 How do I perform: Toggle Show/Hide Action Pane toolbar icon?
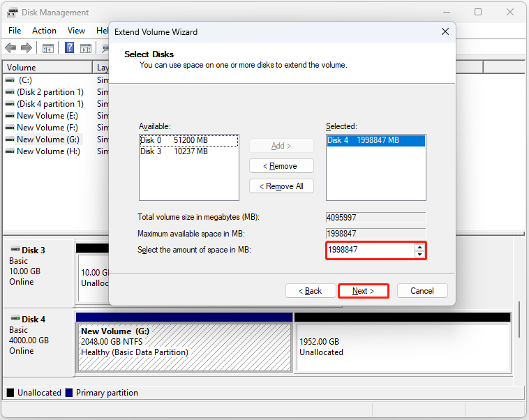click(86, 48)
